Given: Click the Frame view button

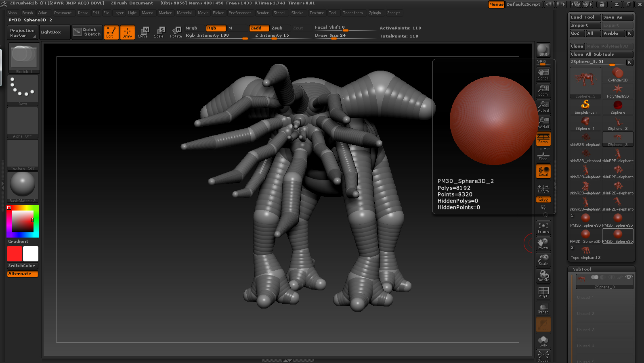Looking at the screenshot, I should pyautogui.click(x=543, y=227).
